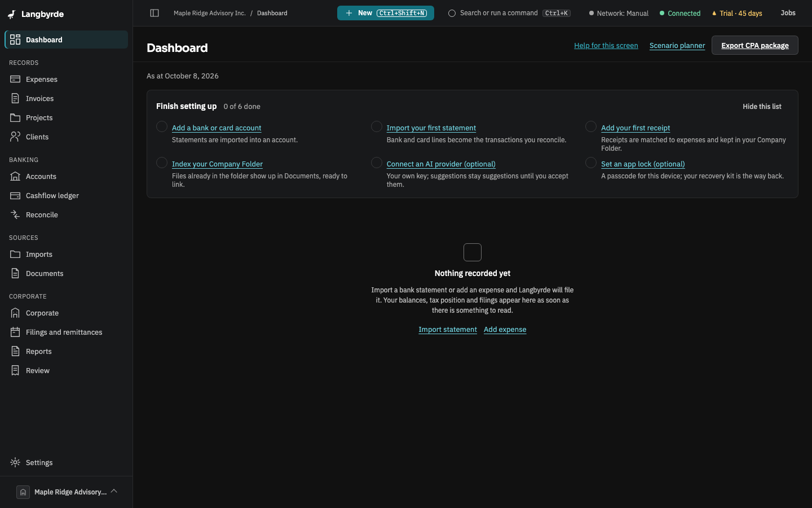
Task: Click the Export CPA package button
Action: tap(755, 45)
